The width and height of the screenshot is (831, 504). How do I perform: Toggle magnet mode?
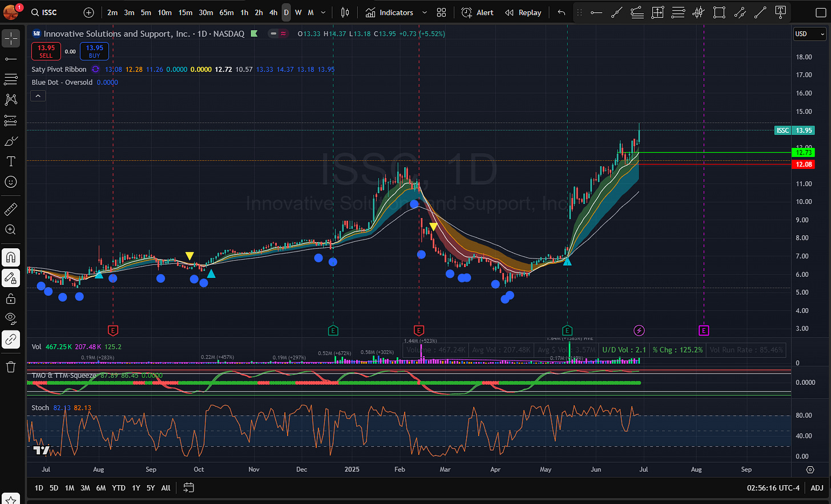coord(11,257)
